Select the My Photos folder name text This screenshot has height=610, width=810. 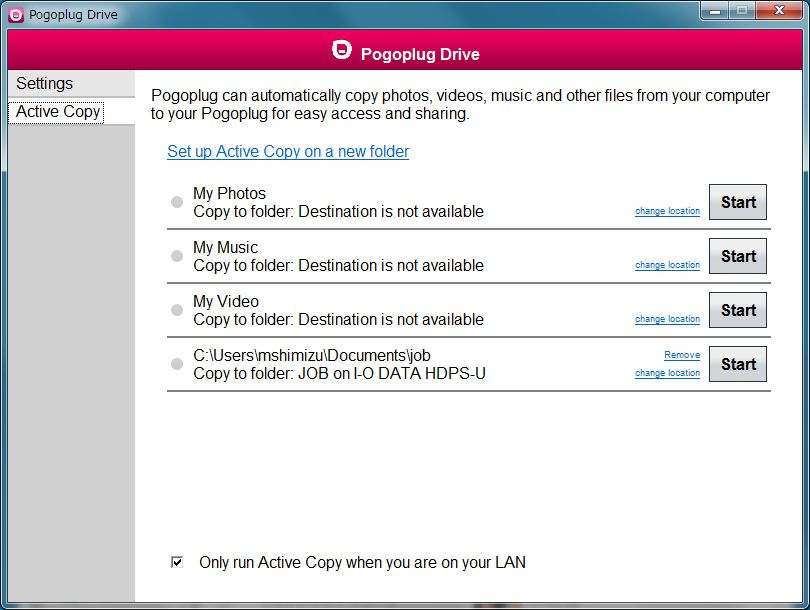pos(229,193)
